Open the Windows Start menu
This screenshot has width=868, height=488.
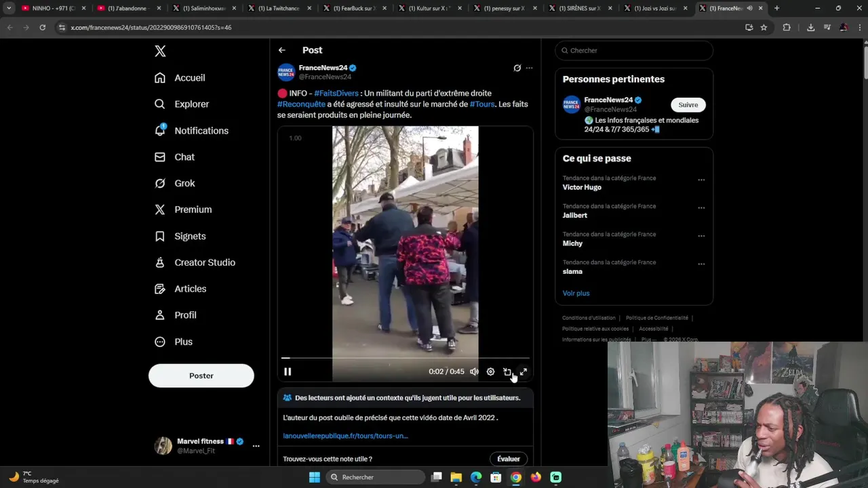click(x=315, y=477)
